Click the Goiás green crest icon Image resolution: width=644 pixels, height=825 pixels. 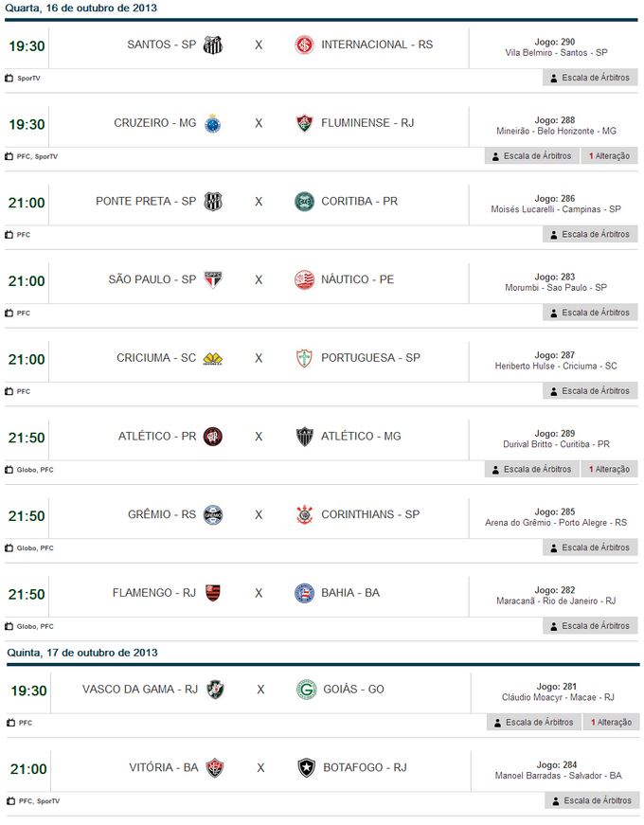[x=306, y=690]
